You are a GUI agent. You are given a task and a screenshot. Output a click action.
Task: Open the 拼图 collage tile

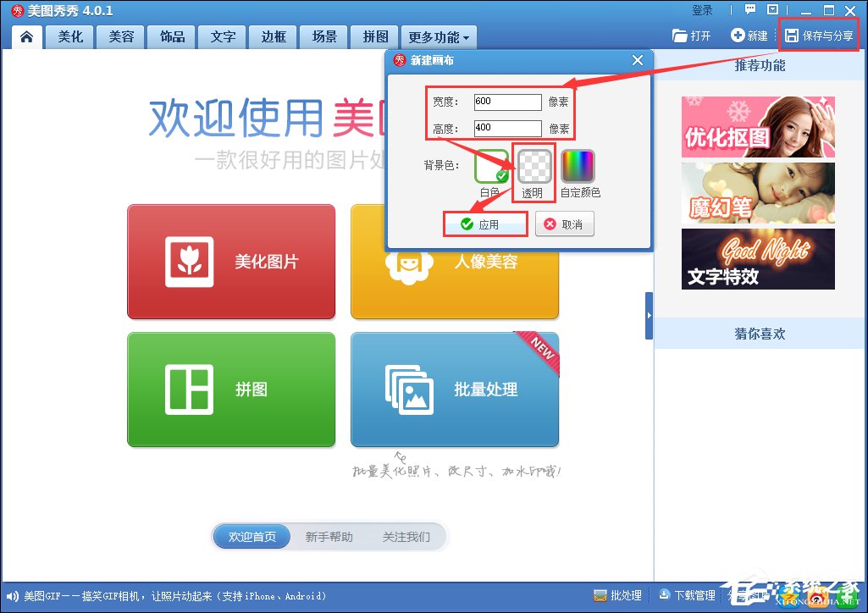click(231, 389)
